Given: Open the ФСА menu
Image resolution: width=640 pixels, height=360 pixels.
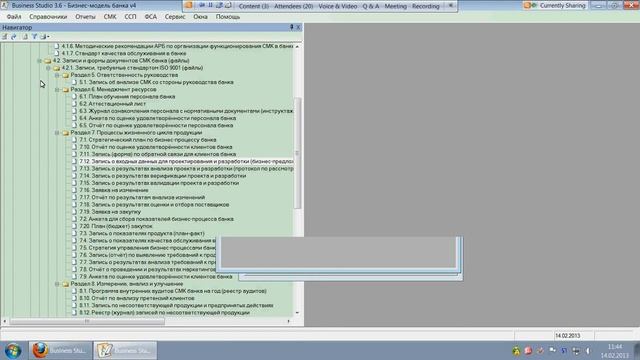Looking at the screenshot, I should point(151,17).
